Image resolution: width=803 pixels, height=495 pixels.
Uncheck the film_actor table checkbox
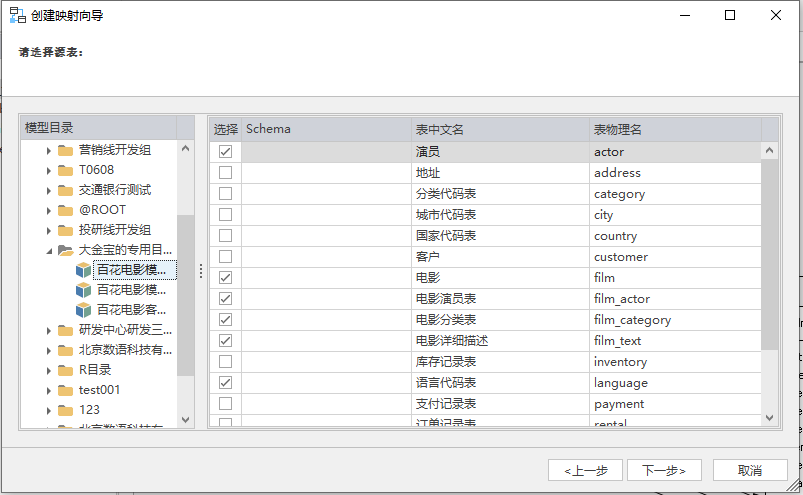[225, 298]
